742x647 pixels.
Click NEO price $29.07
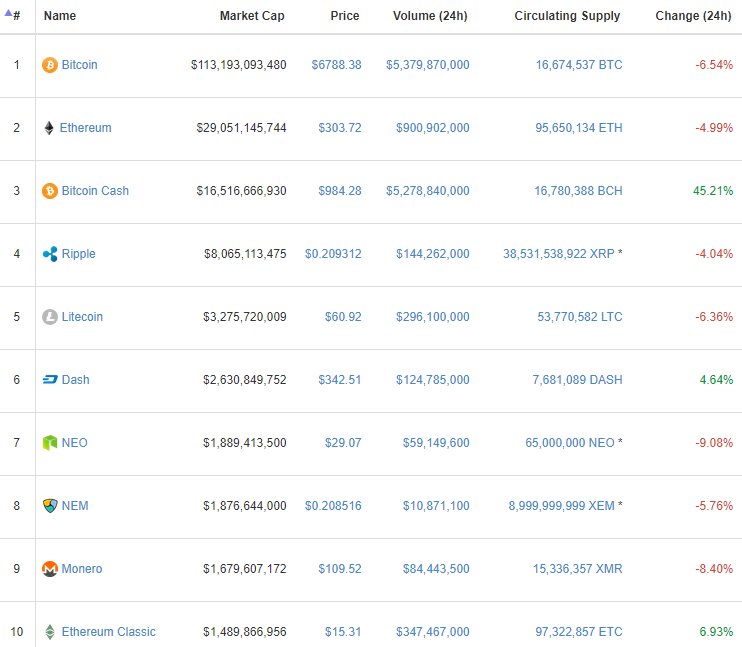[x=343, y=443]
